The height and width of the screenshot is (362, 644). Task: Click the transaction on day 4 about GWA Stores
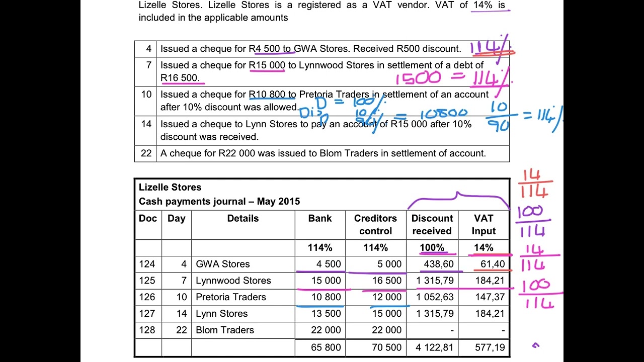pos(310,49)
